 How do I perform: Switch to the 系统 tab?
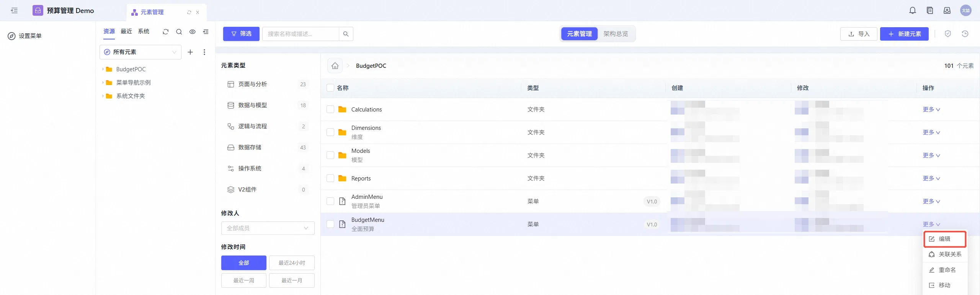point(144,31)
